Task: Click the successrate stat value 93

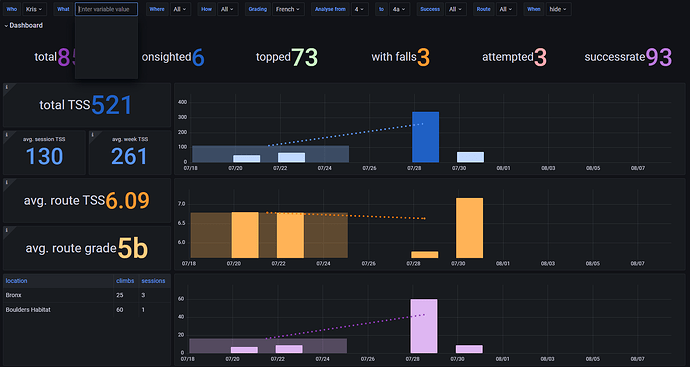Action: coord(659,57)
